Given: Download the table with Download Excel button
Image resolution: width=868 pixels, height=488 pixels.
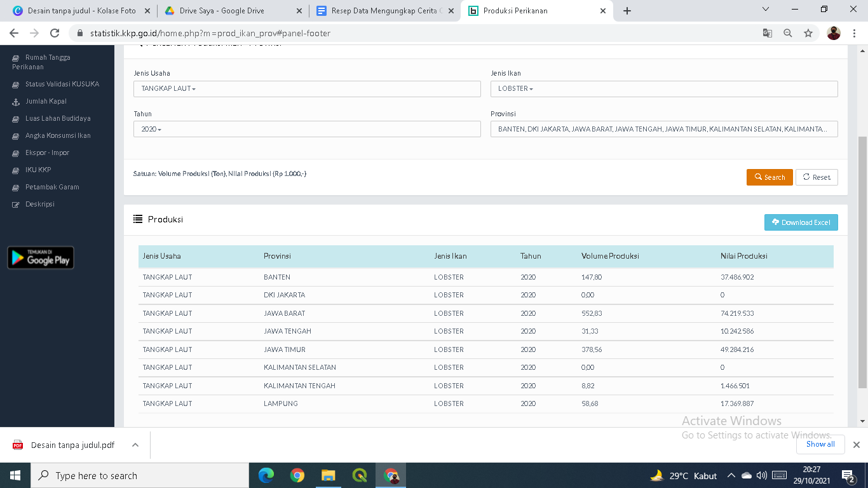Looking at the screenshot, I should pyautogui.click(x=801, y=222).
